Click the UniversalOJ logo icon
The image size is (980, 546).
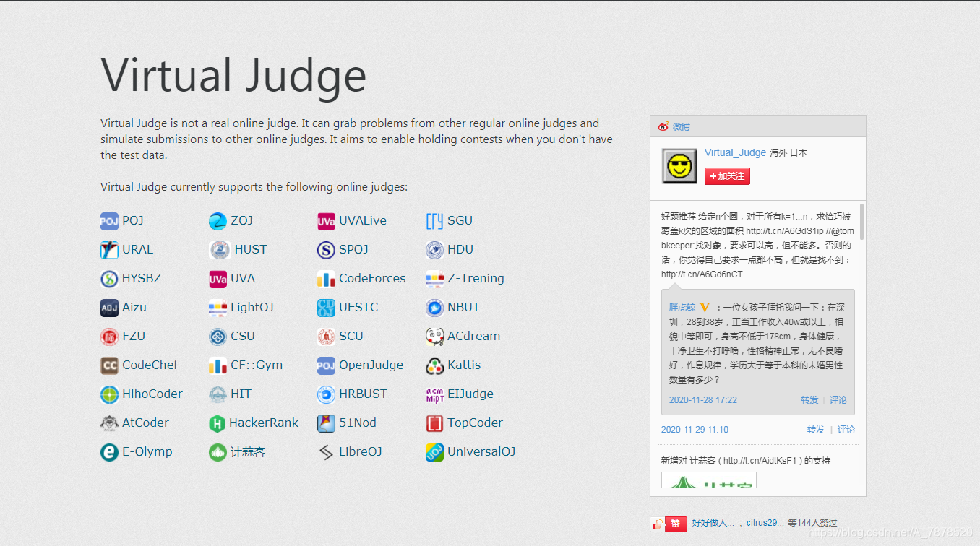[x=434, y=452]
